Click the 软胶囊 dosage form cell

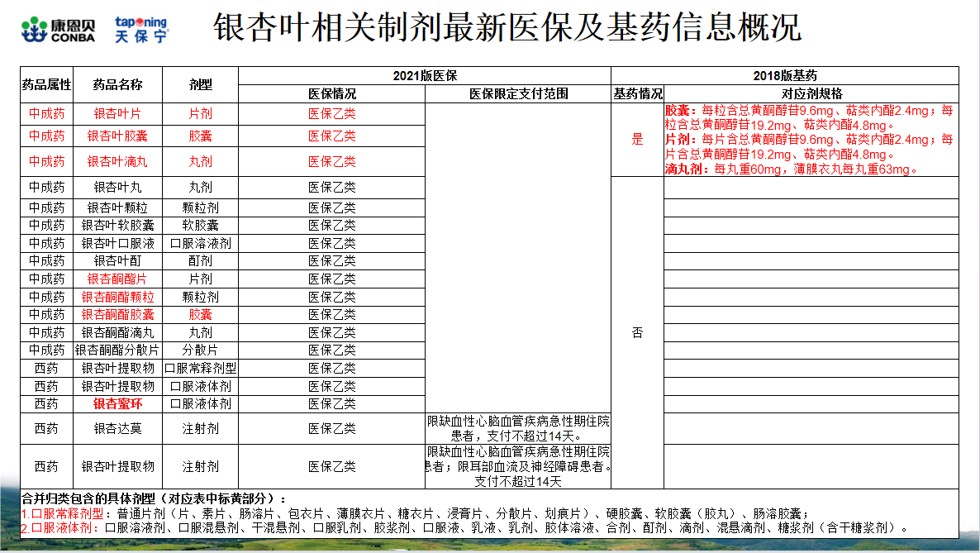(201, 225)
